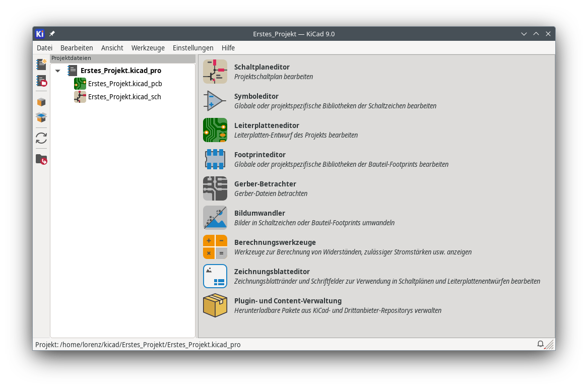Open the Werkzeuge menu
588x389 pixels.
[148, 48]
